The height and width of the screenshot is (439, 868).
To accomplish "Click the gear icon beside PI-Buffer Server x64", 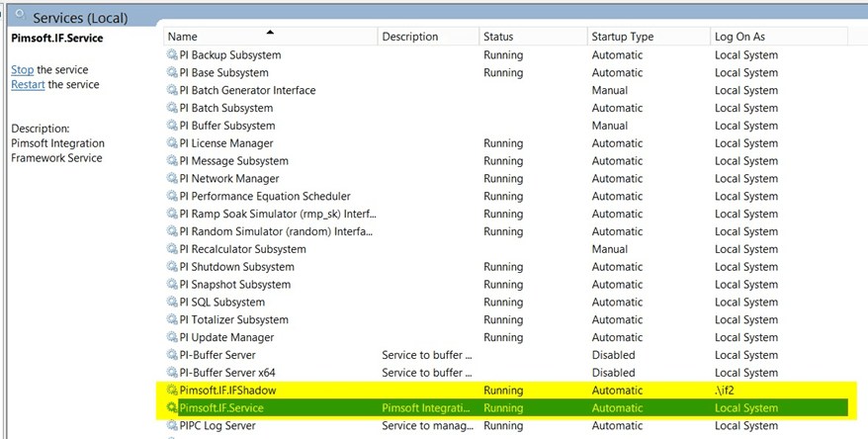I will click(172, 373).
